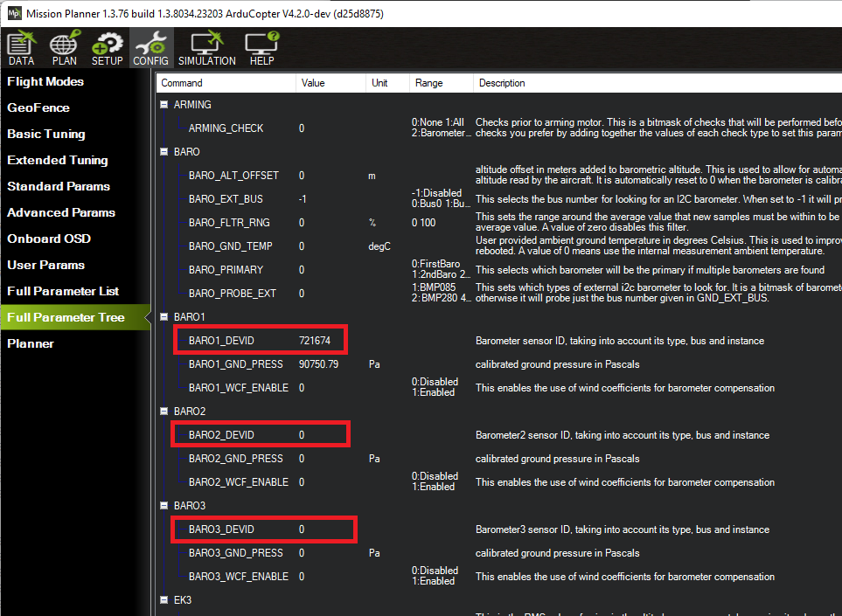Select the BARO2_GND_PRESS parameter name
The width and height of the screenshot is (842, 616).
pyautogui.click(x=236, y=459)
